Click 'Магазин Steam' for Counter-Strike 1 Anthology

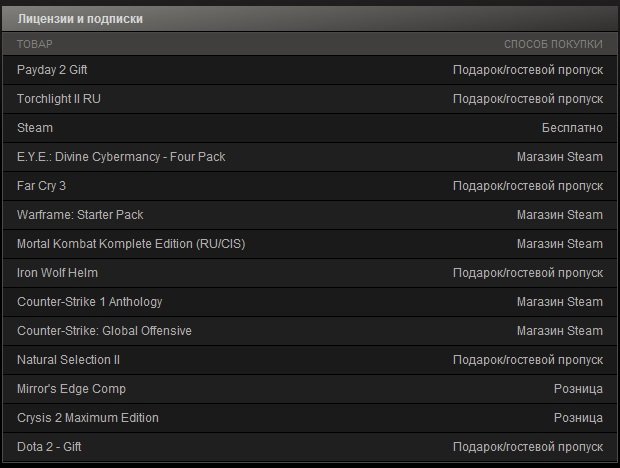tap(560, 302)
